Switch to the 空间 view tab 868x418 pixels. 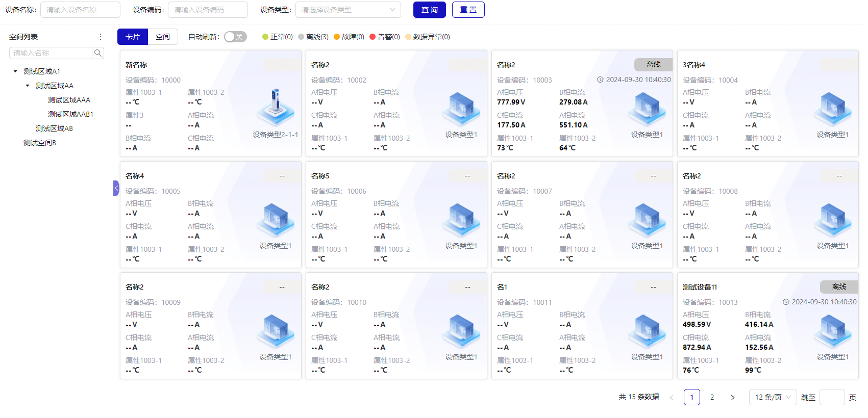pyautogui.click(x=163, y=37)
